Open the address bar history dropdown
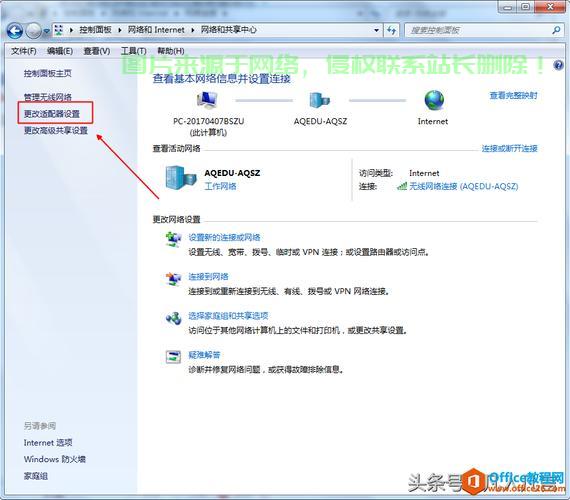Screen dimensions: 570x500 click(x=377, y=30)
